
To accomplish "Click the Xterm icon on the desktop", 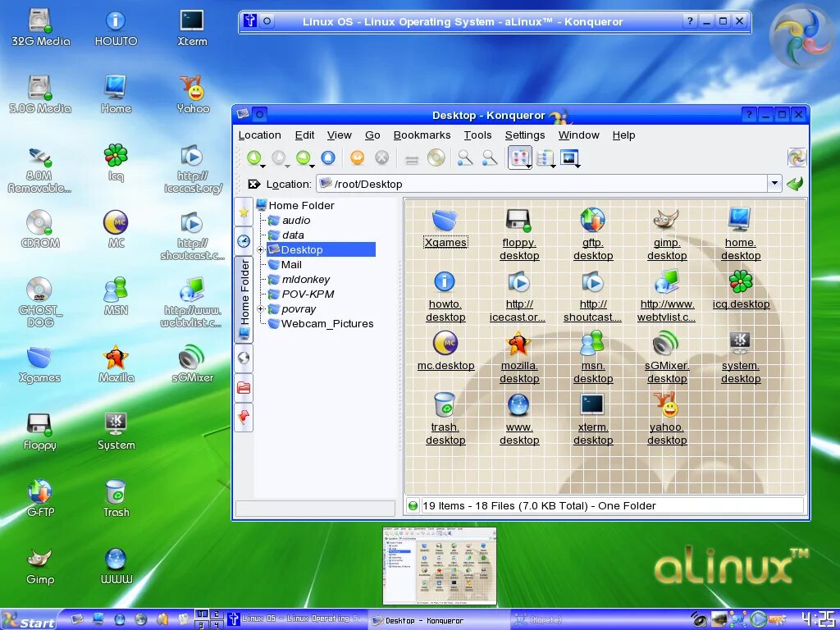I will coord(192,28).
